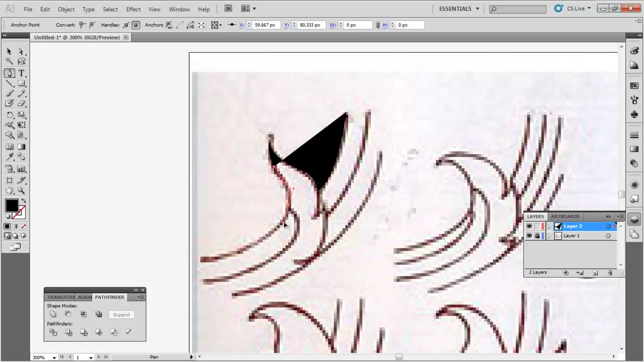Hide handles for multiple selected anchors
The image size is (644, 362).
(x=136, y=25)
